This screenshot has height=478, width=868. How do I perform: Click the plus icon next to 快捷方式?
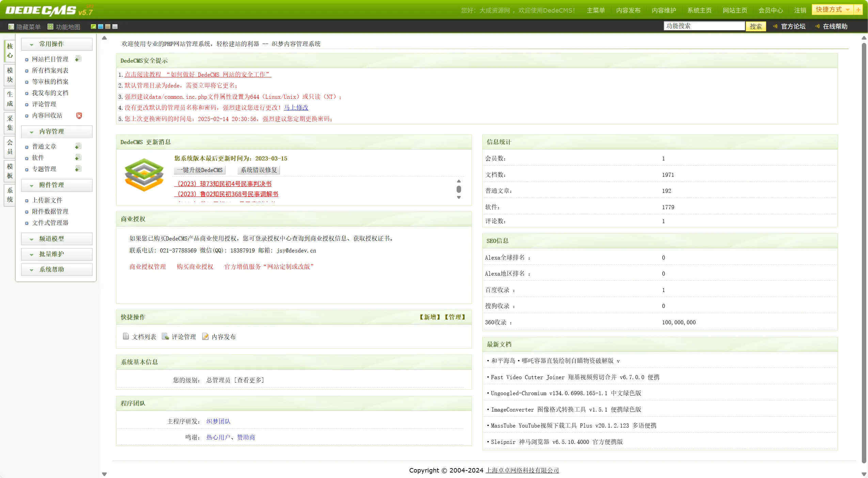point(858,10)
